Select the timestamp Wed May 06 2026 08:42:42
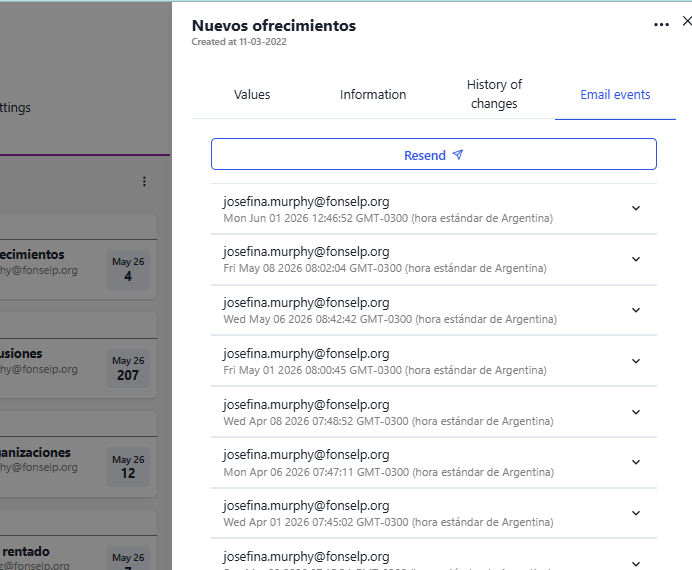The width and height of the screenshot is (692, 570). pos(390,319)
